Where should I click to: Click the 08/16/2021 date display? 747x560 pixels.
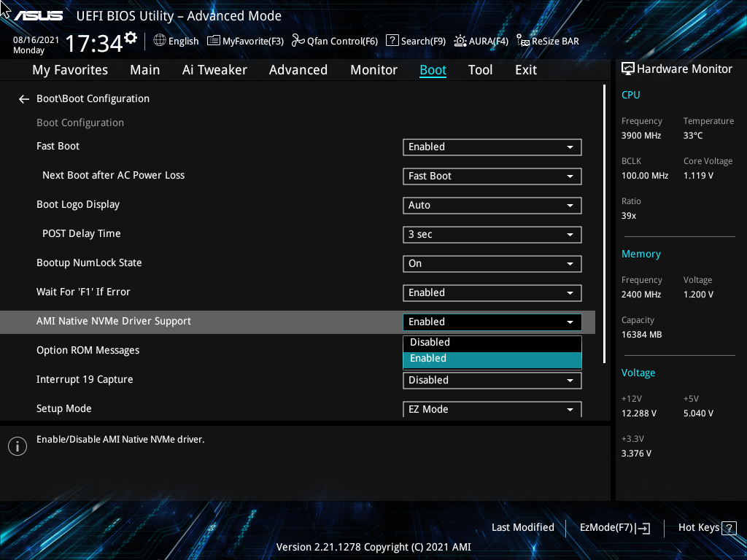36,40
